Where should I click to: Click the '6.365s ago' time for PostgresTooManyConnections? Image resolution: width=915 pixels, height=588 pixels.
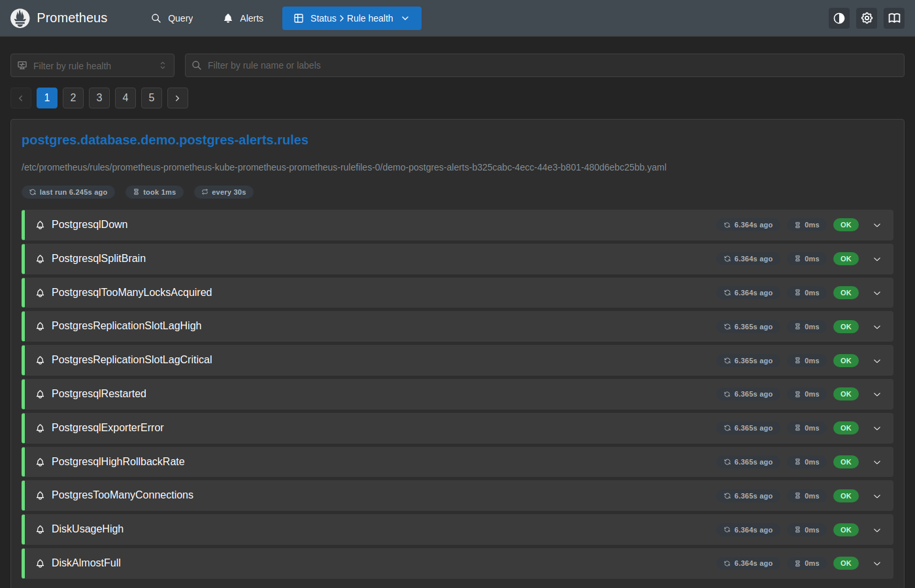coord(748,496)
